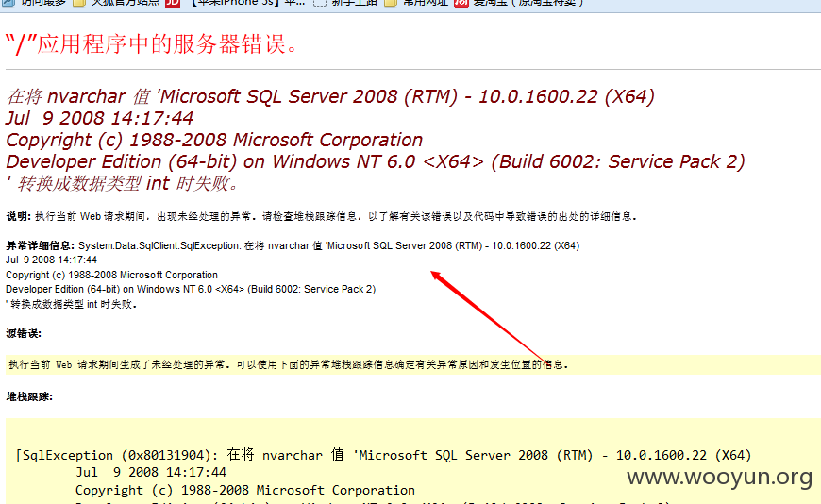Viewport: 821px width, 504px height.
Task: Open the 访问最多 bookmark
Action: [34, 3]
